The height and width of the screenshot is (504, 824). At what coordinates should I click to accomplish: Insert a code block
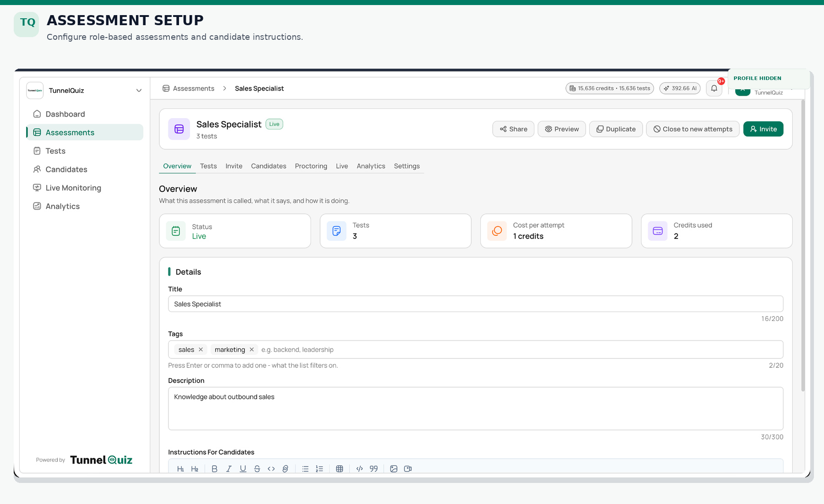click(359, 469)
